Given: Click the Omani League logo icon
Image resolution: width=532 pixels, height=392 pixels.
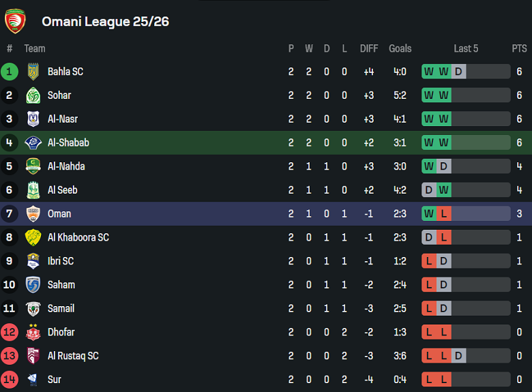Looking at the screenshot, I should tap(15, 21).
